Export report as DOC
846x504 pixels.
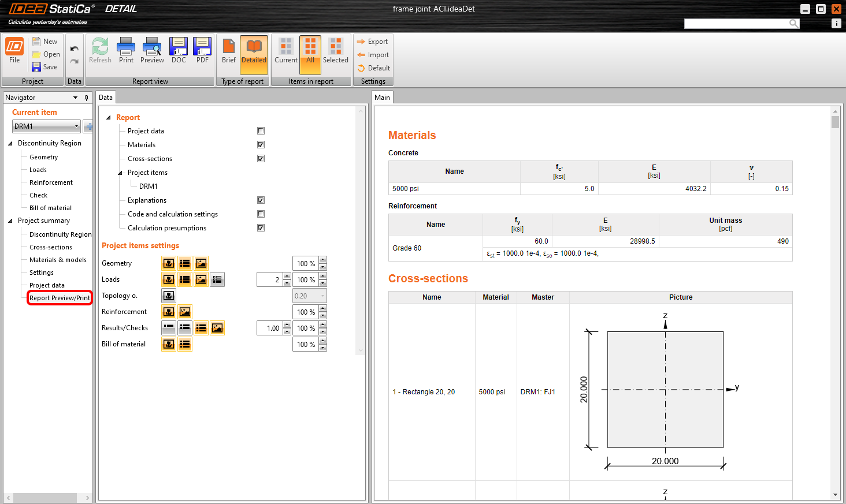coord(179,50)
